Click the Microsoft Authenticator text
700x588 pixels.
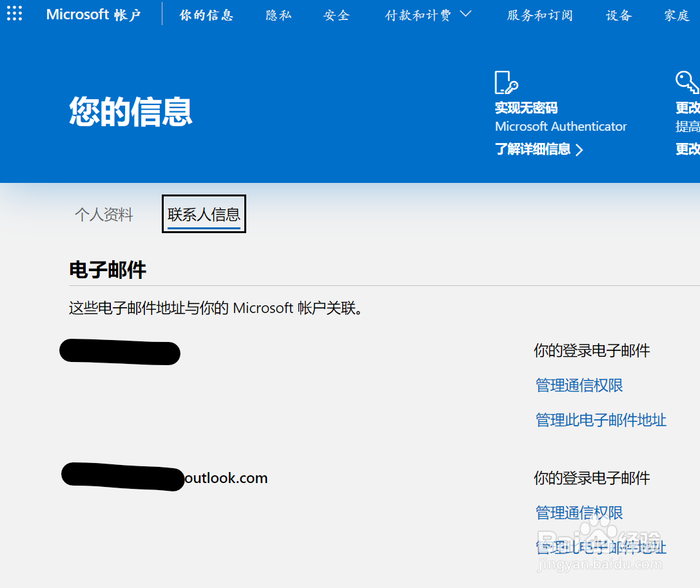click(x=561, y=126)
